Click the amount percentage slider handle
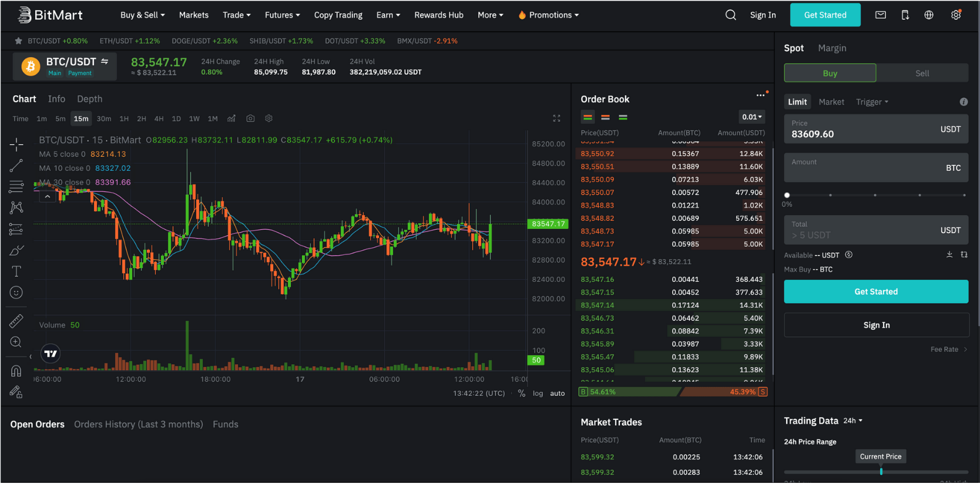 [x=787, y=195]
